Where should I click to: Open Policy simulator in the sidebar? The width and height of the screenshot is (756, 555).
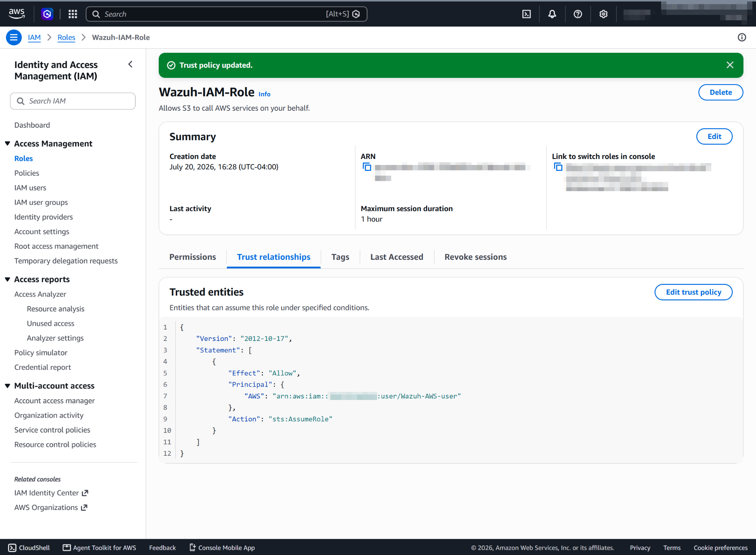tap(41, 353)
